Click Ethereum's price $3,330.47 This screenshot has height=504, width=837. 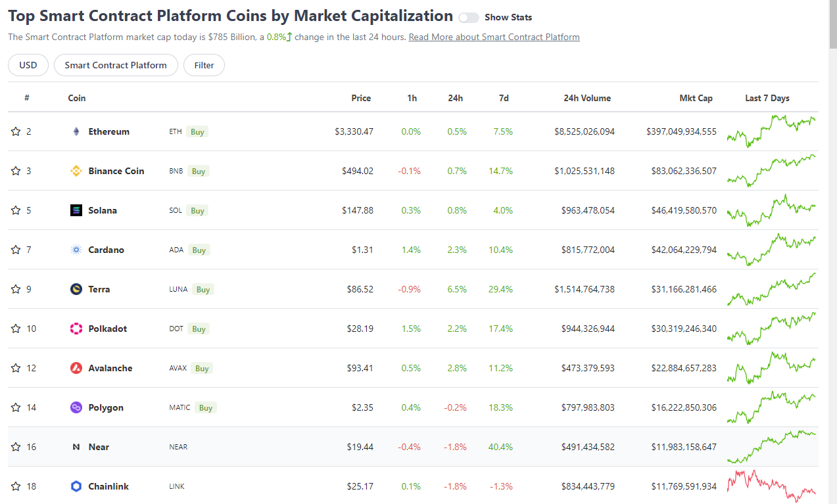tap(354, 131)
